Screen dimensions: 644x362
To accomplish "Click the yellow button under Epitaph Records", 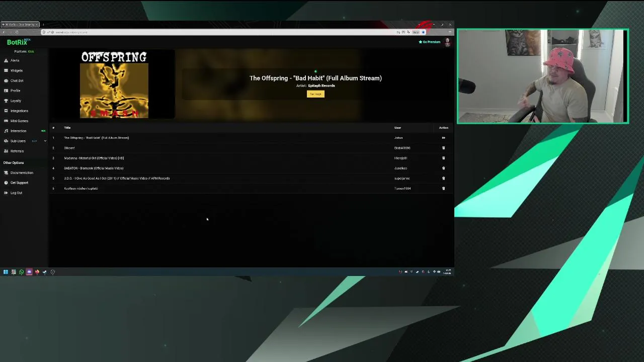I will click(315, 94).
